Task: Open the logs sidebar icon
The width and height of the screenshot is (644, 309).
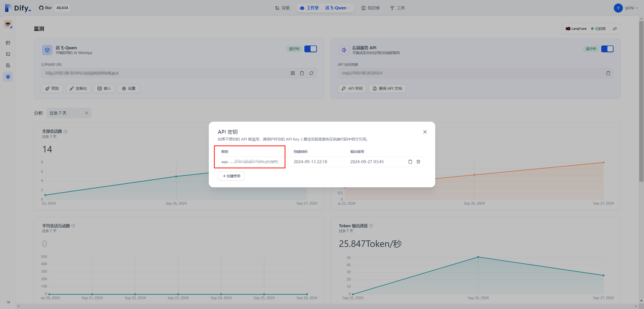Action: pyautogui.click(x=8, y=65)
